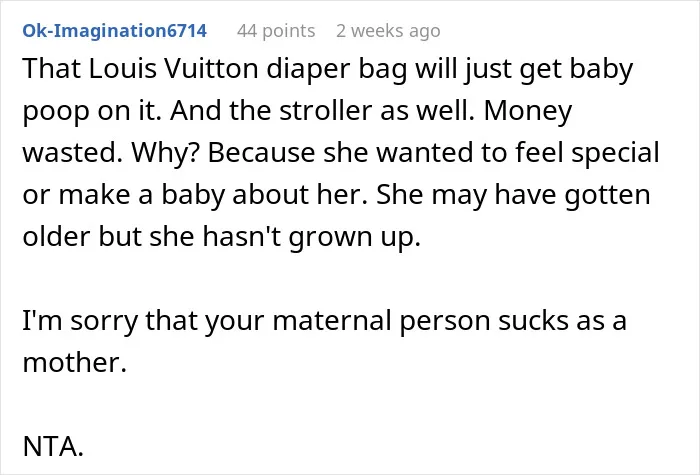Image resolution: width=700 pixels, height=475 pixels.
Task: Click the word Money in the second line
Action: (528, 112)
